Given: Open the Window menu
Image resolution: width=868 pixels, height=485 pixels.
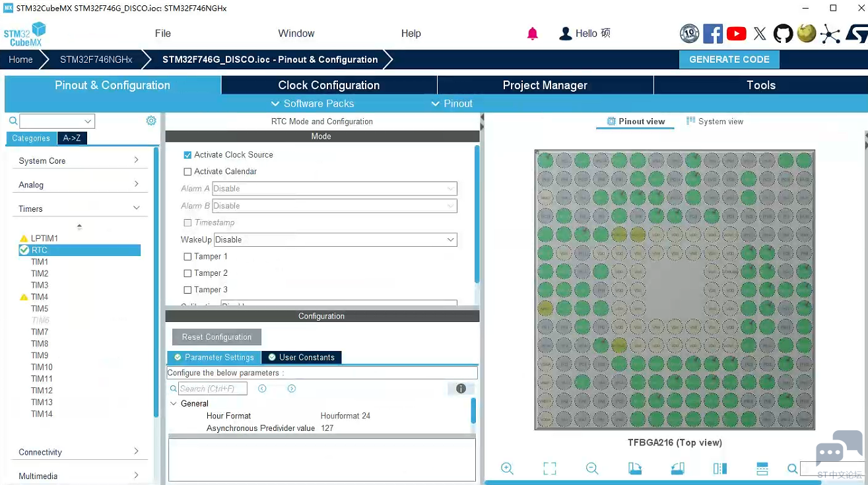Looking at the screenshot, I should [x=296, y=34].
